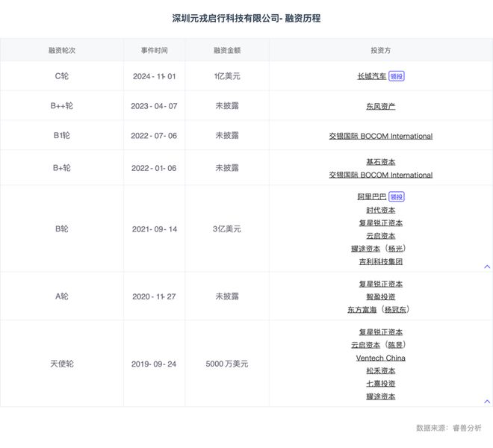The height and width of the screenshot is (448, 493).
Task: Click the 投资方 column header
Action: click(x=380, y=50)
